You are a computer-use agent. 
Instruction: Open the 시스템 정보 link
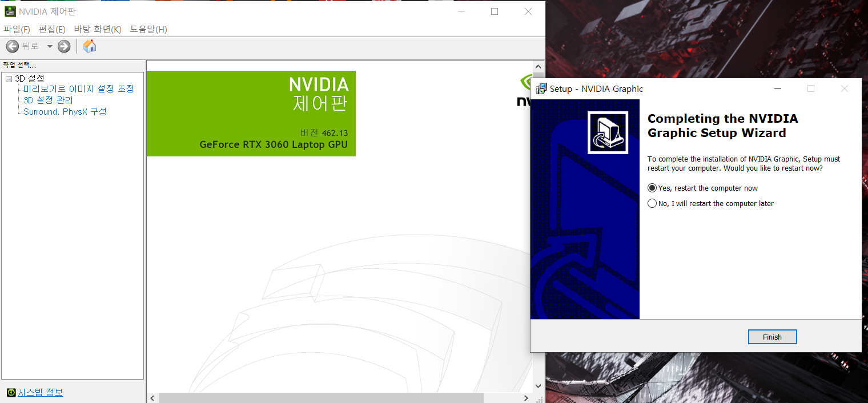[x=41, y=393]
